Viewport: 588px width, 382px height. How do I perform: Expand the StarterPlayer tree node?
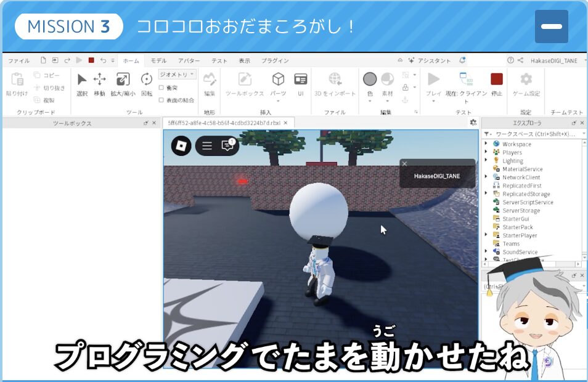pyautogui.click(x=486, y=235)
